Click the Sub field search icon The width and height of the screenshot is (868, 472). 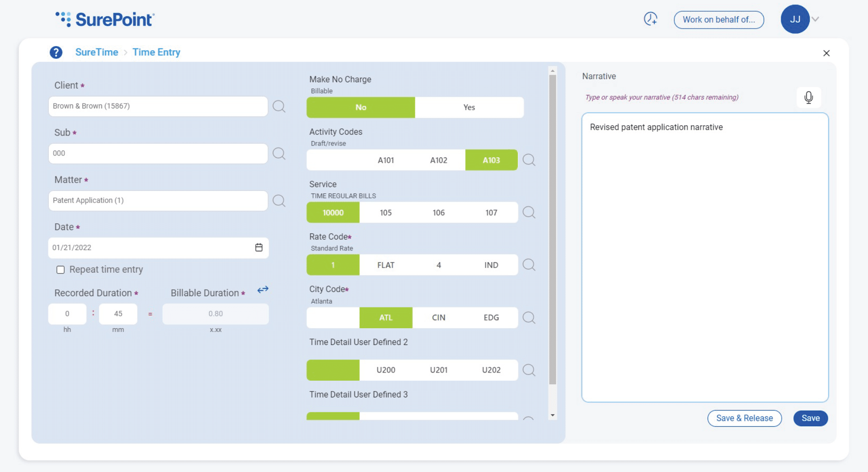click(x=279, y=154)
